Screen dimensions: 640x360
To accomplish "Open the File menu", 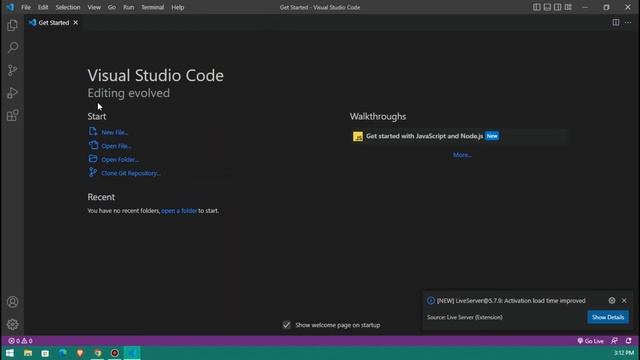I will tap(26, 7).
